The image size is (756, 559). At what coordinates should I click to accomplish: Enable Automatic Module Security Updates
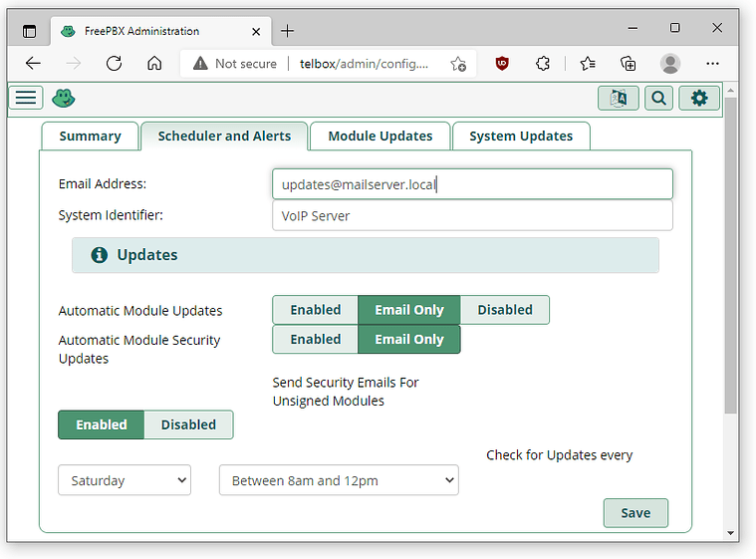pyautogui.click(x=315, y=340)
